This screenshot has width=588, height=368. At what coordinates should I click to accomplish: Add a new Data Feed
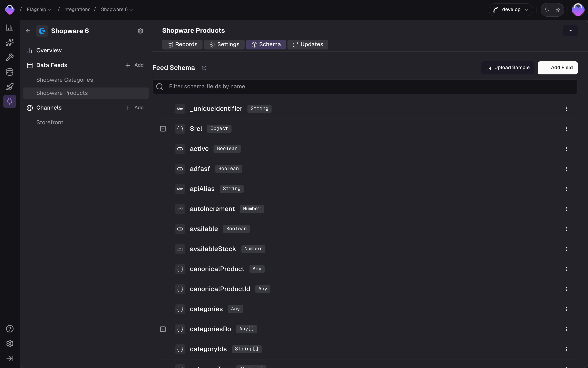tap(134, 65)
